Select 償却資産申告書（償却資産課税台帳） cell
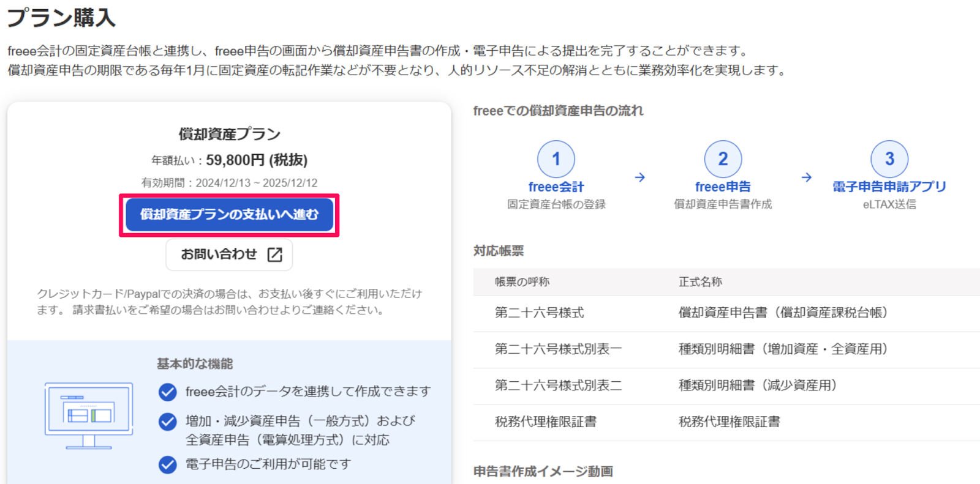 [x=783, y=313]
